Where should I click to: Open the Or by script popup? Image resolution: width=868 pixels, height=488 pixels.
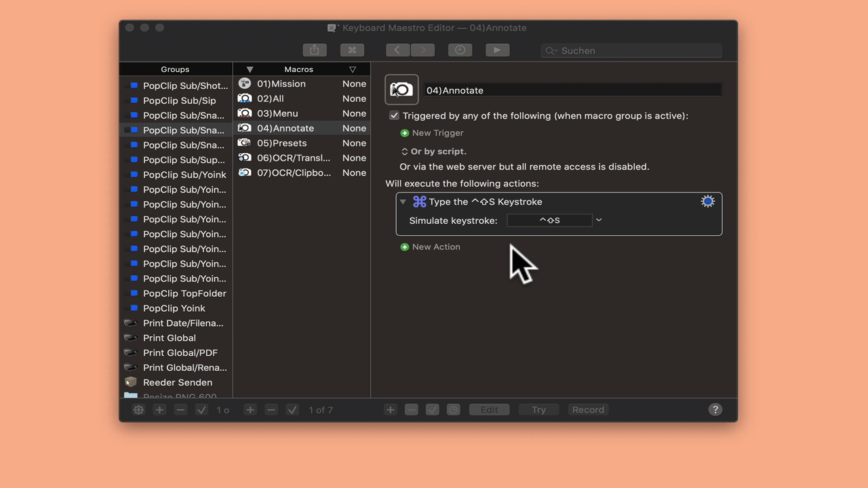pos(434,151)
